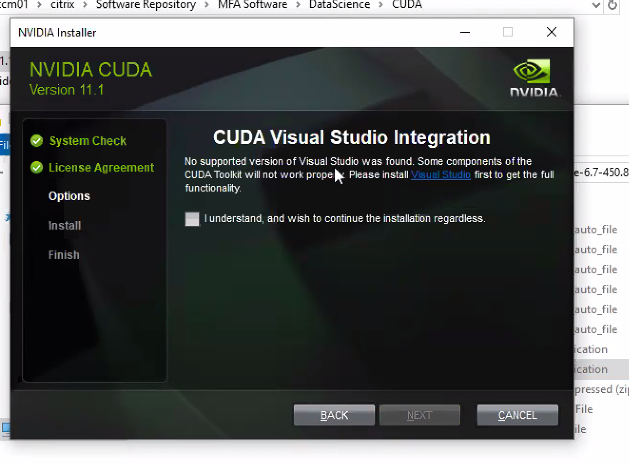Click the CANCEL button
Viewport: 629px width, 465px height.
pos(517,415)
